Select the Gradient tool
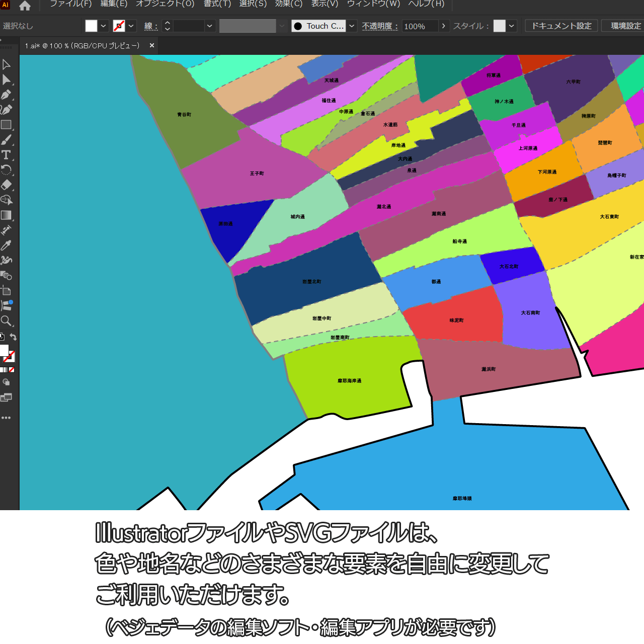This screenshot has height=644, width=644. coord(7,215)
